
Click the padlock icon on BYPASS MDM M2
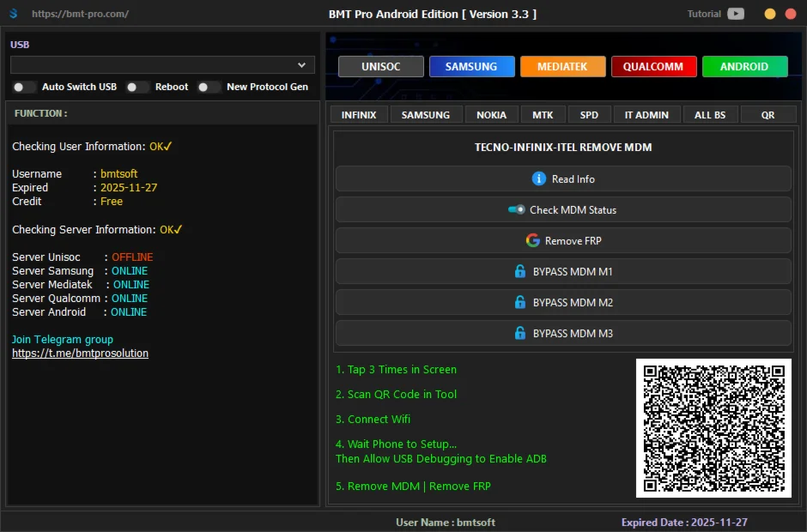tap(519, 302)
